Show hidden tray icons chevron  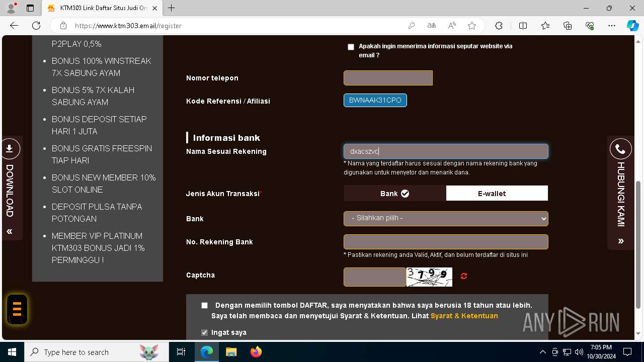pos(542,352)
